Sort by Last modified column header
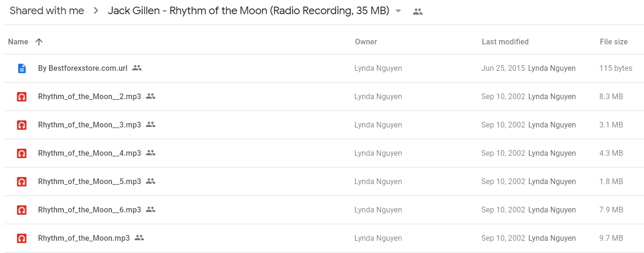 click(505, 42)
